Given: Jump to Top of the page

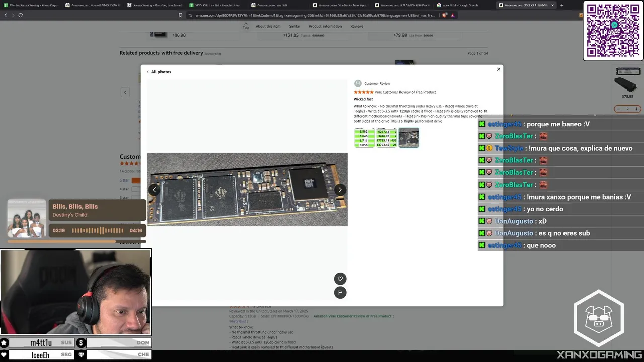Looking at the screenshot, I should coord(246,26).
